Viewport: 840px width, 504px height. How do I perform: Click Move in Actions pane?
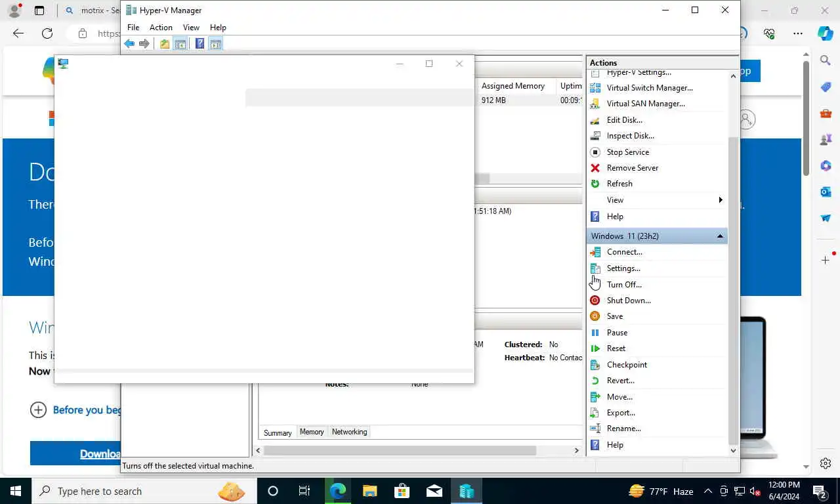pyautogui.click(x=619, y=397)
